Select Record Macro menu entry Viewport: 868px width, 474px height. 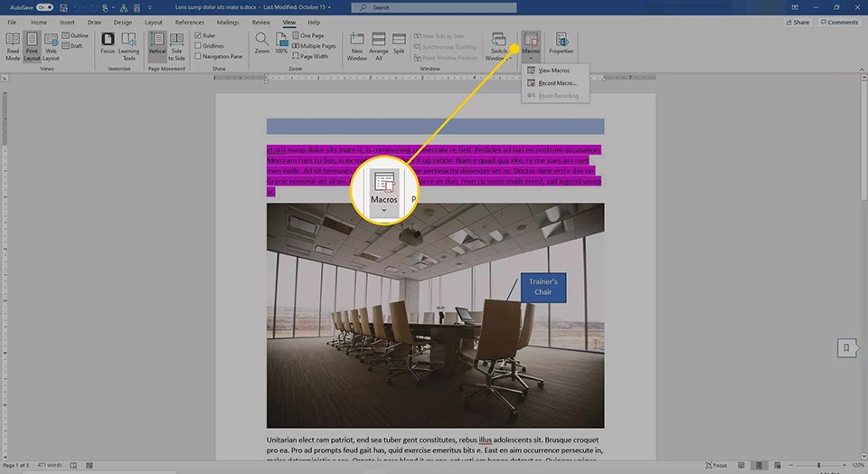[x=555, y=83]
